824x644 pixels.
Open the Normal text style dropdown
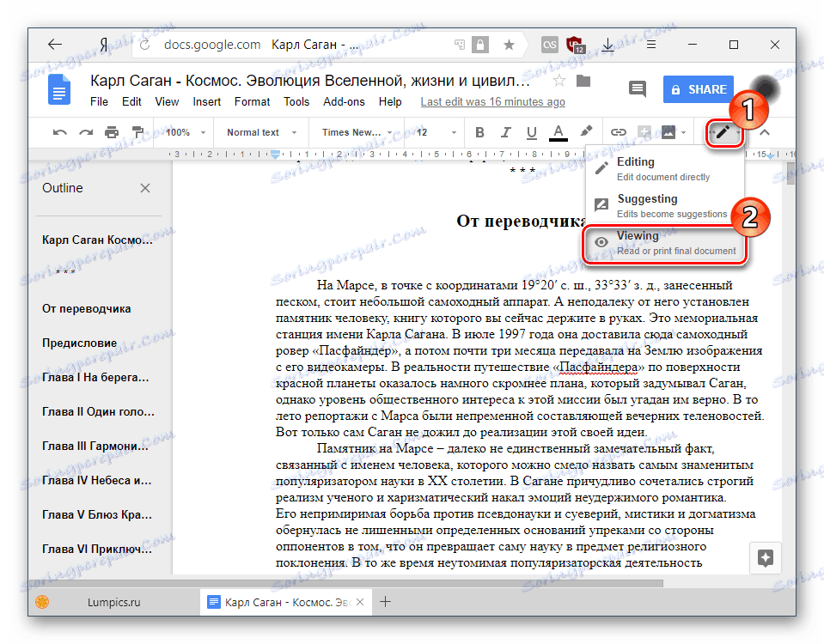click(x=262, y=132)
